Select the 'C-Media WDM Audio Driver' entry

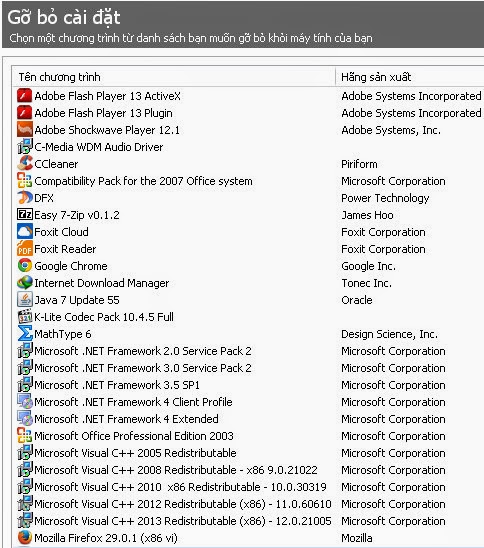pos(99,147)
